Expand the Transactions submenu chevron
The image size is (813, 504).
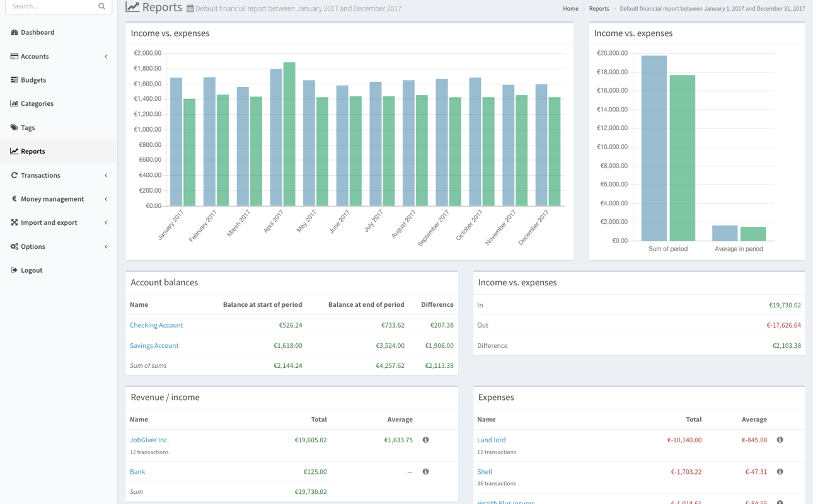106,175
